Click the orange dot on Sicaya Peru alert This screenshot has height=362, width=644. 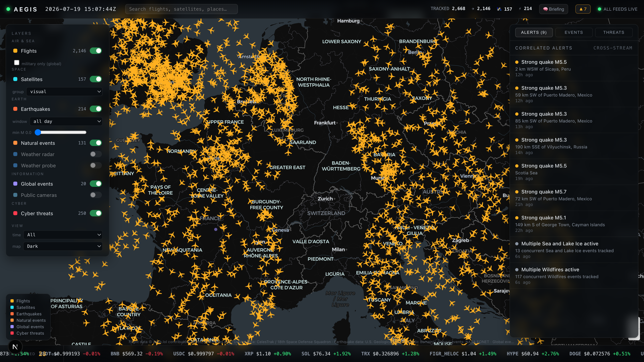(517, 62)
